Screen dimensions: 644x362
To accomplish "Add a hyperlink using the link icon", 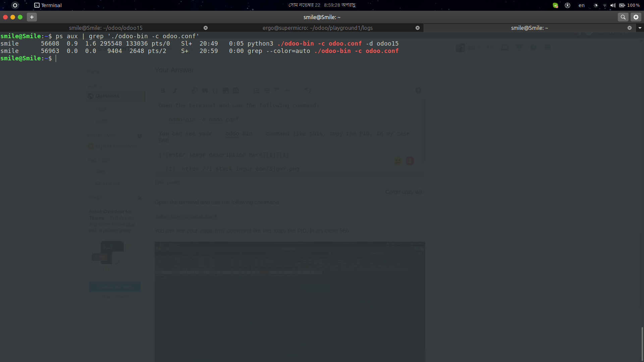I will click(x=195, y=90).
